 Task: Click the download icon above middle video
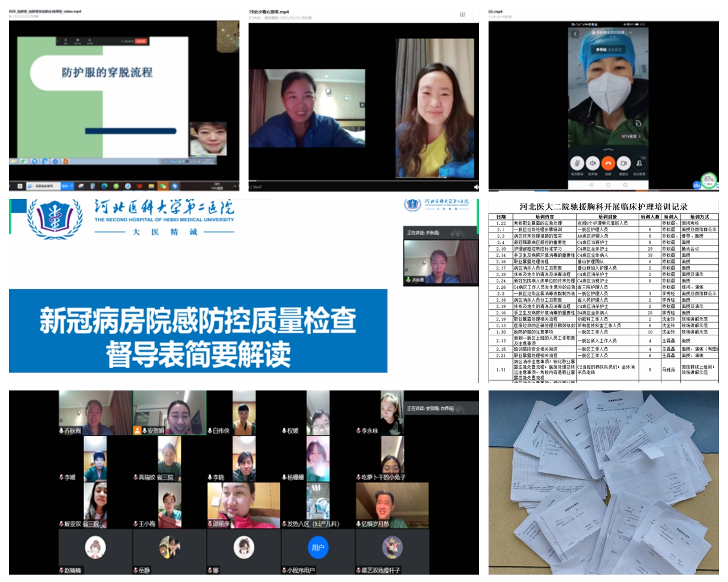462,14
